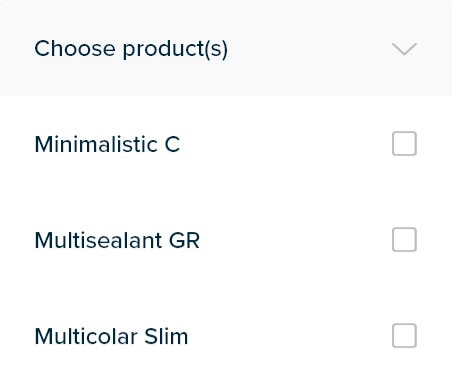Toggle the dropdown via its gray header bar
Screen dimensions: 452x384
pyautogui.click(x=226, y=48)
